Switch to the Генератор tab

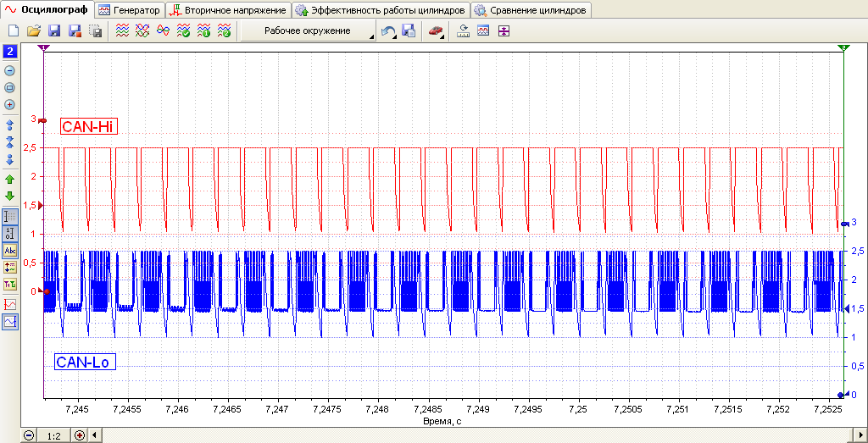[130, 10]
